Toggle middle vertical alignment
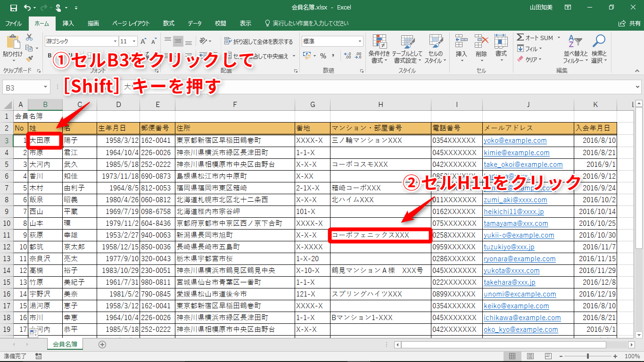This screenshot has width=644, height=362. coord(178,41)
